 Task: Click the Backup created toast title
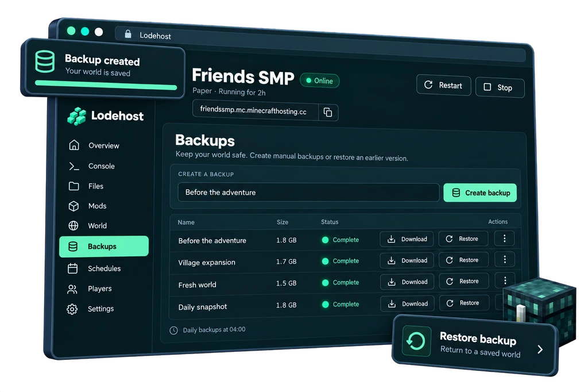click(102, 60)
